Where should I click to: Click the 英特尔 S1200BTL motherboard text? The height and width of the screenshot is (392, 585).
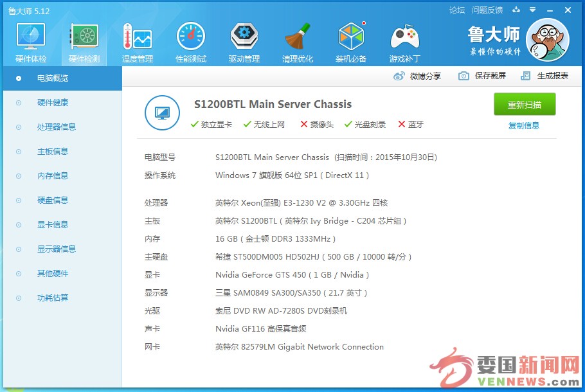coord(310,221)
